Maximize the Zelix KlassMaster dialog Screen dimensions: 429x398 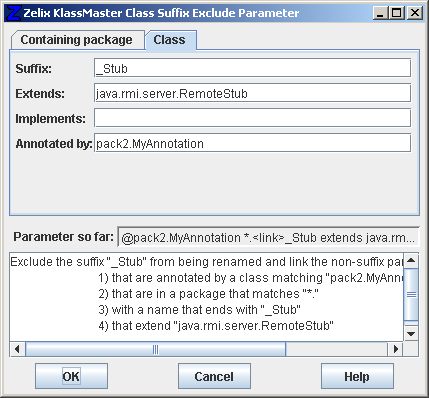click(x=397, y=13)
